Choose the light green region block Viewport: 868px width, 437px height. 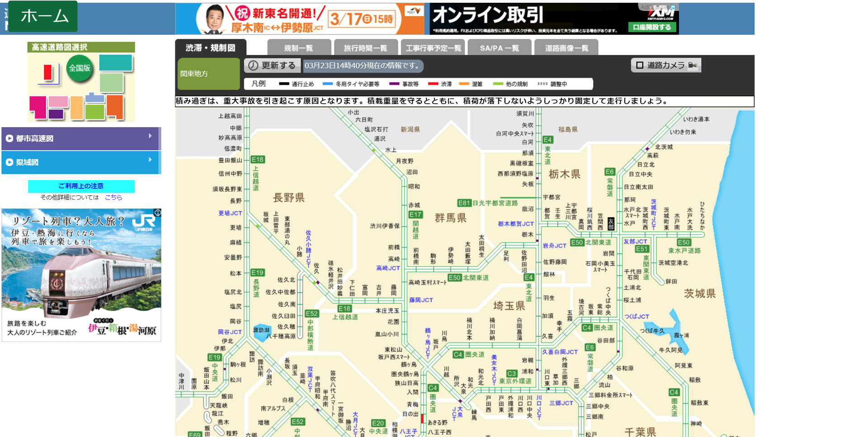pyautogui.click(x=111, y=83)
